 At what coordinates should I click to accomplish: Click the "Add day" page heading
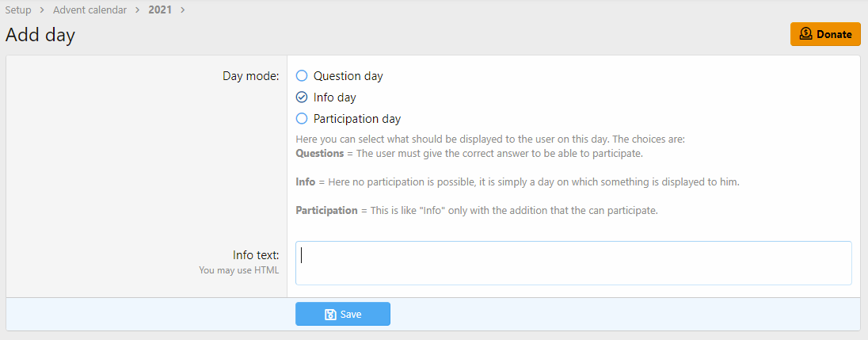(40, 35)
